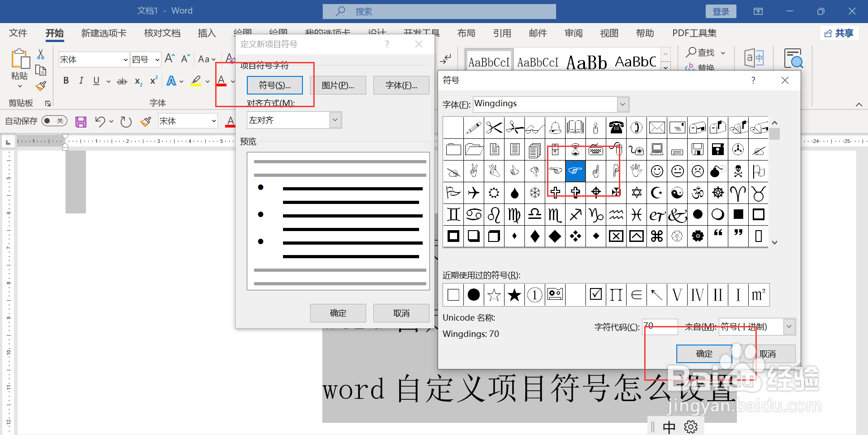Screen dimensions: 868x435
Task: Decrease font size with A-down icon
Action: 185,59
